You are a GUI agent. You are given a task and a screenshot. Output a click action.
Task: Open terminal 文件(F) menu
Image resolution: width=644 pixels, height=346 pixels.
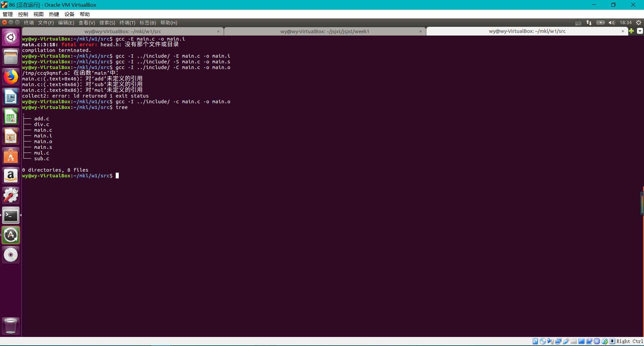pyautogui.click(x=46, y=22)
